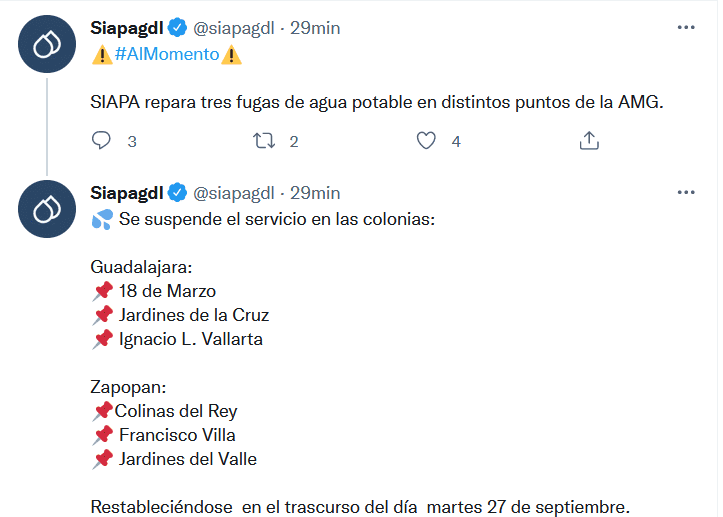Click the reply icon on first tweet
723x517 pixels.
coord(101,141)
